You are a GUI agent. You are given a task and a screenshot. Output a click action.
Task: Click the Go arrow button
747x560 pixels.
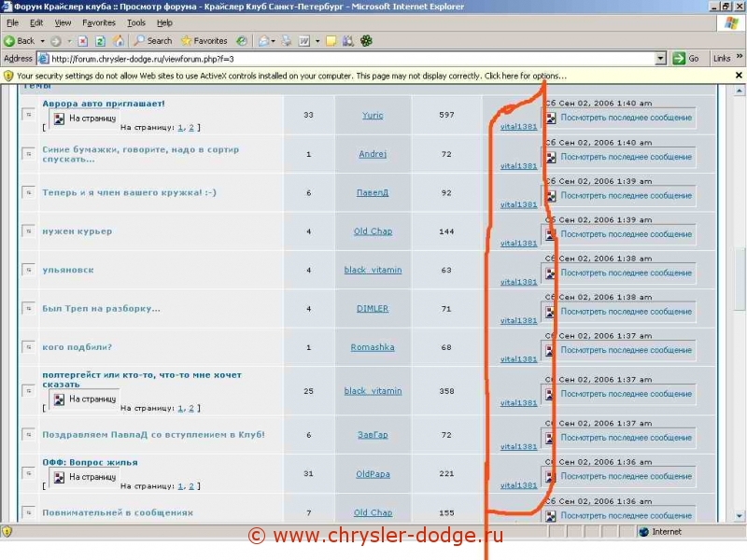click(x=685, y=59)
